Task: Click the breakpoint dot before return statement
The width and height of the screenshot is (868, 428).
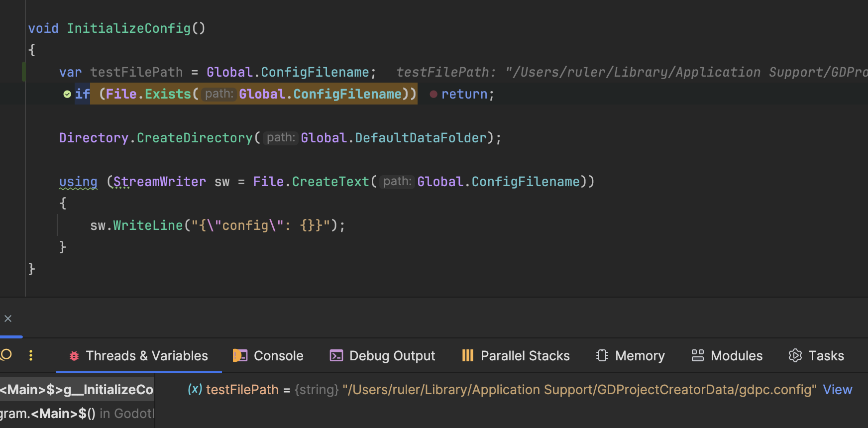Action: click(434, 94)
